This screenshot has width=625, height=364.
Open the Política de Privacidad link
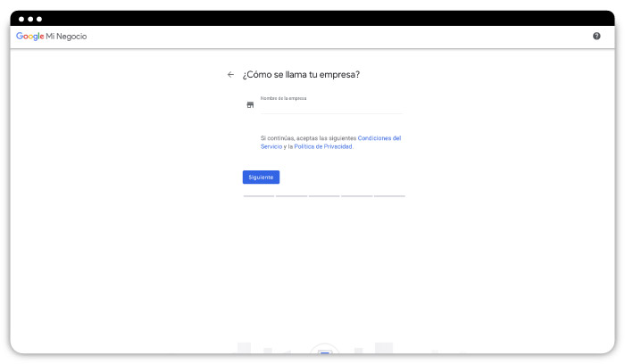point(323,146)
